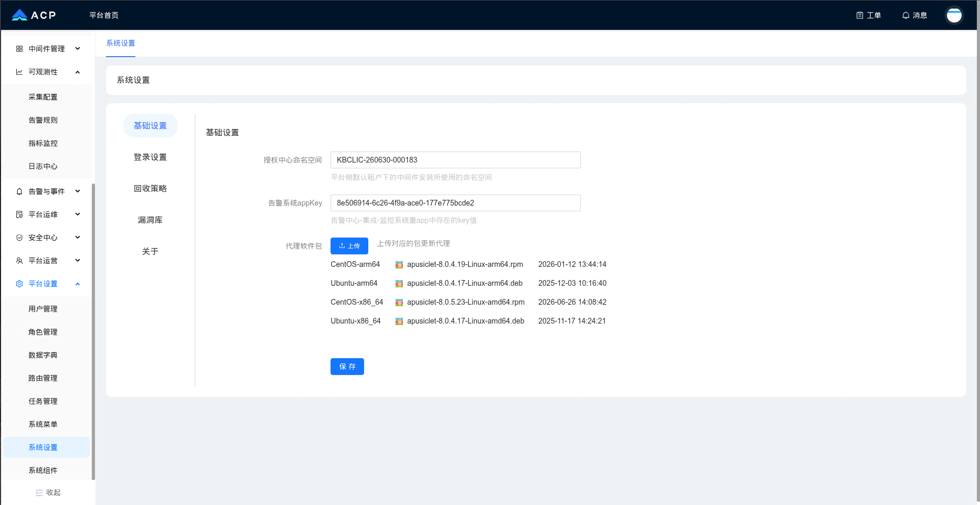Image resolution: width=980 pixels, height=505 pixels.
Task: Expand the 平台运维 menu chevron
Action: [x=78, y=214]
